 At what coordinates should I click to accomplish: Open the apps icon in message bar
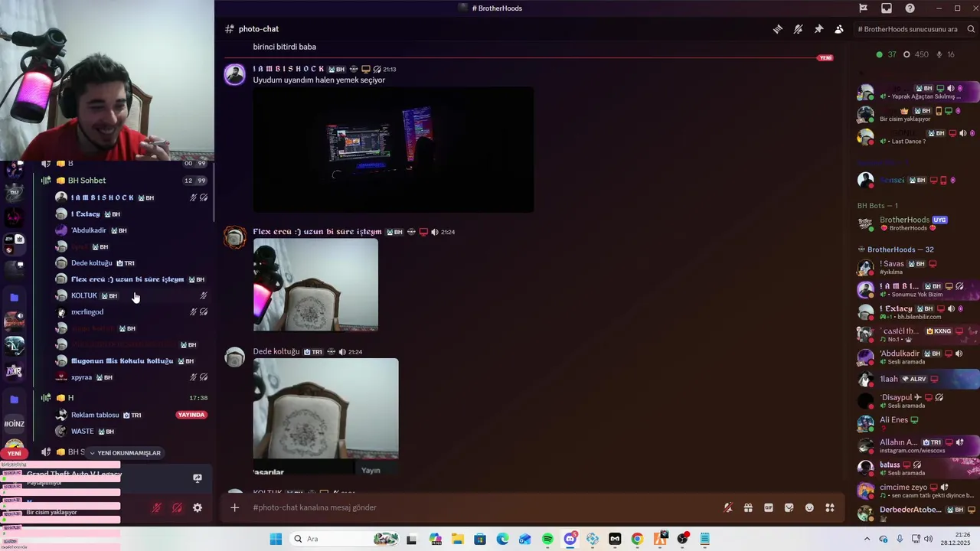tap(830, 507)
